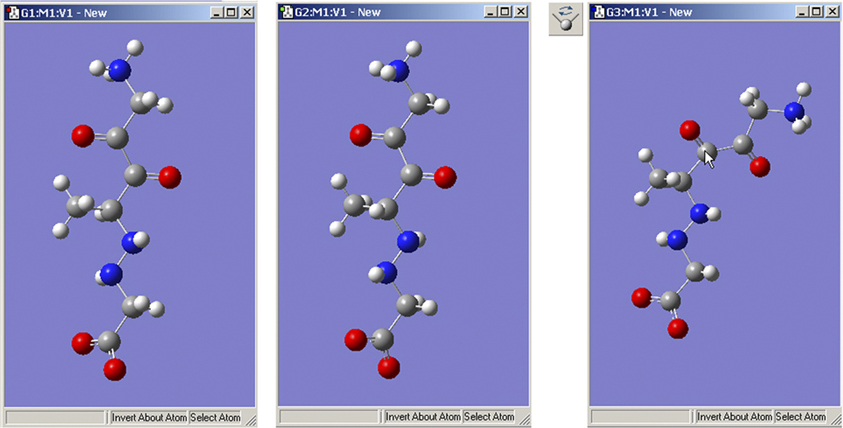Click 'Select Atom' in G1 status bar
This screenshot has height=428, width=843.
click(215, 418)
